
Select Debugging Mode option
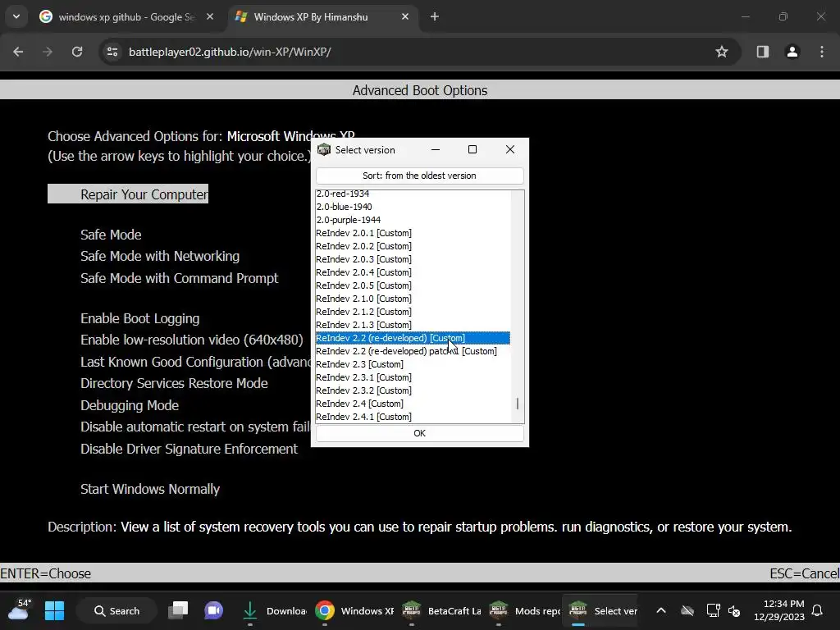click(130, 405)
